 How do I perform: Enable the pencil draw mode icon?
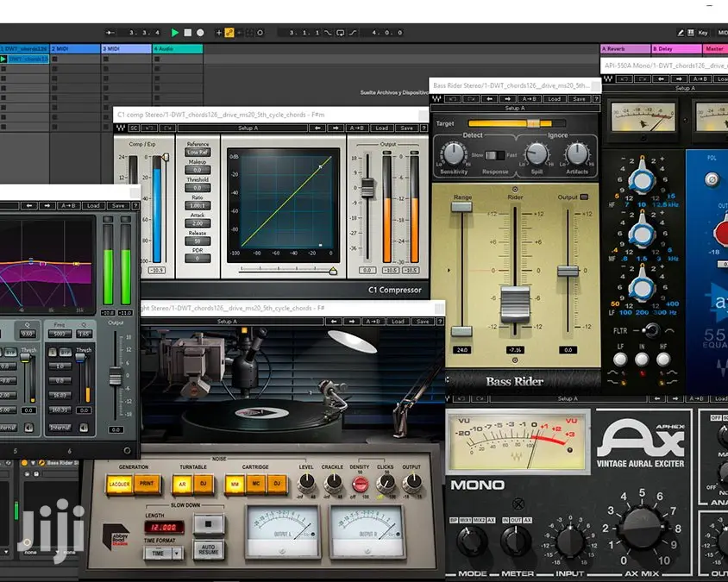[681, 33]
